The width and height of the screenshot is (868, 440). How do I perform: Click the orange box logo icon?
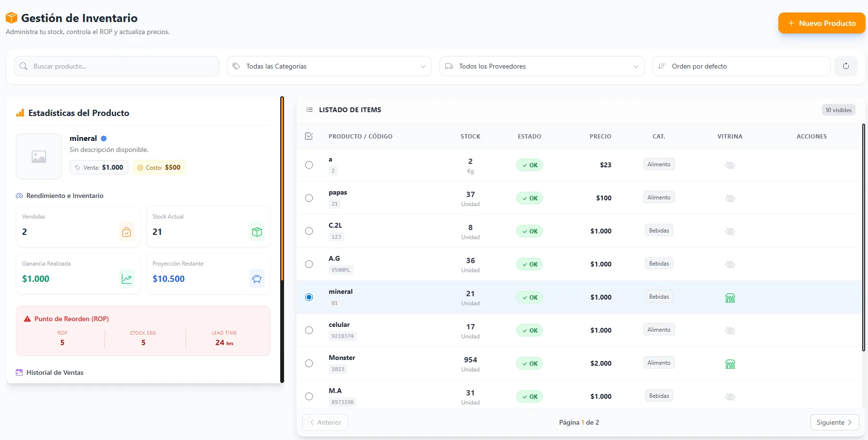pos(12,18)
